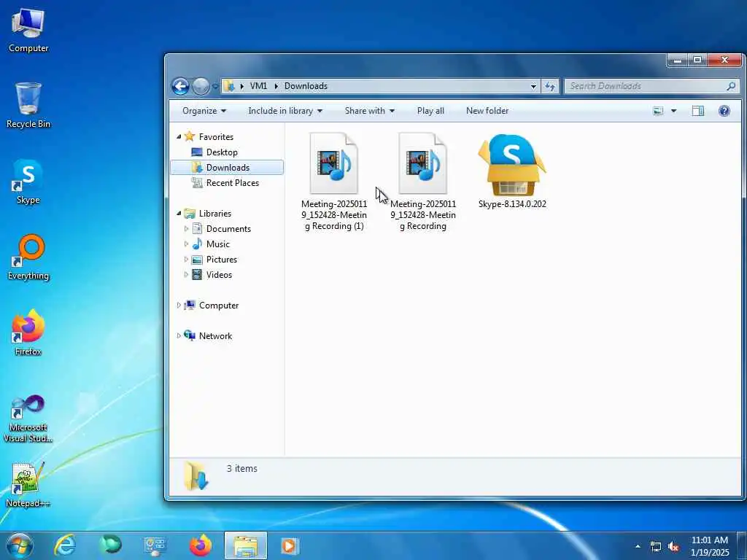Viewport: 747px width, 560px height.
Task: Select the Microsoft Visual Studio desktop shortcut
Action: (x=28, y=419)
